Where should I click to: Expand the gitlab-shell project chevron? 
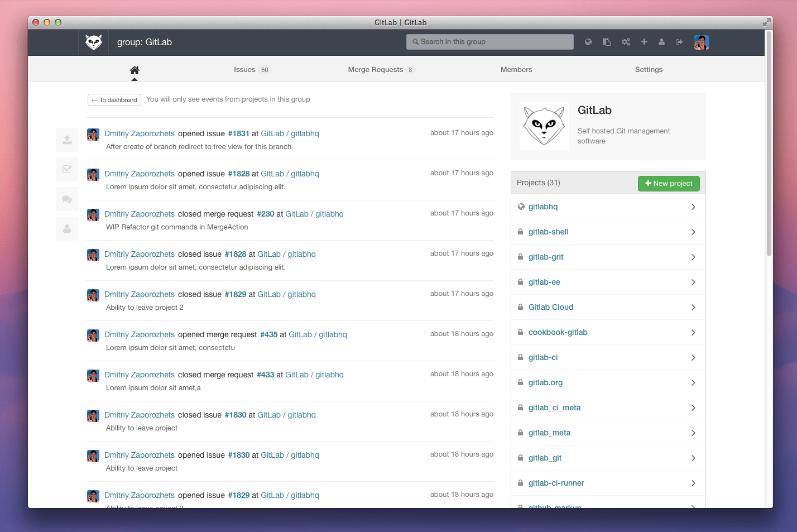pyautogui.click(x=693, y=232)
